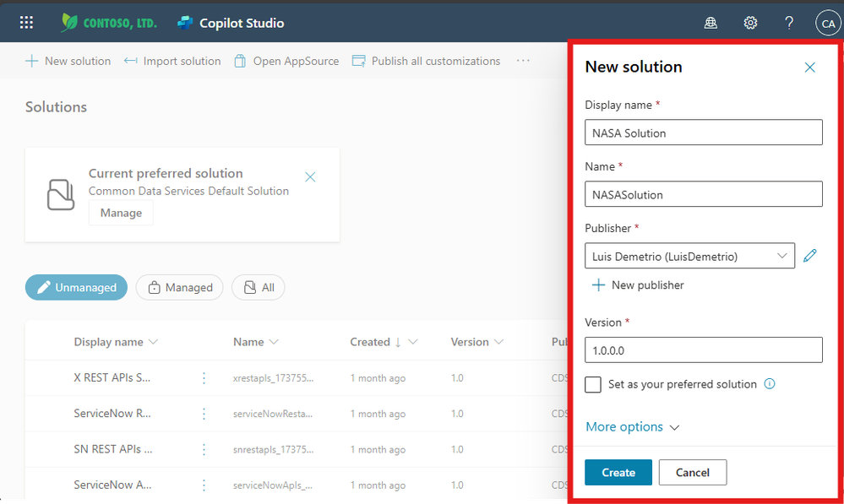Open the environment picker icon

(711, 23)
